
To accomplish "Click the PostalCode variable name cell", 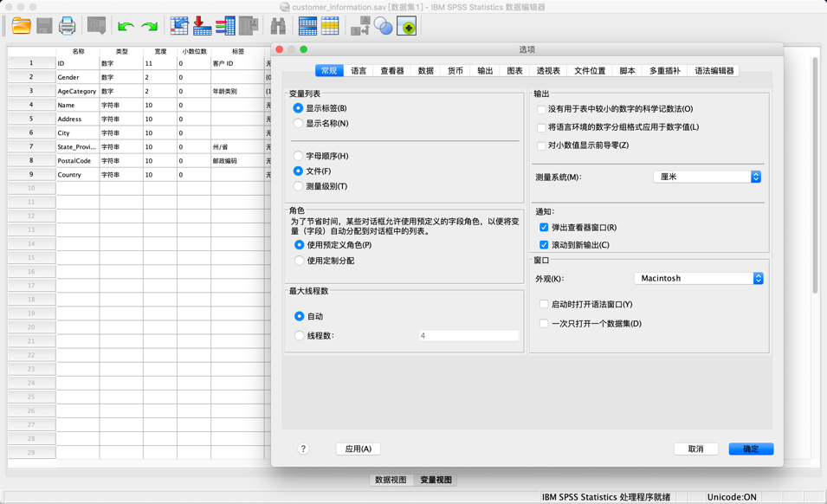I will pos(78,161).
